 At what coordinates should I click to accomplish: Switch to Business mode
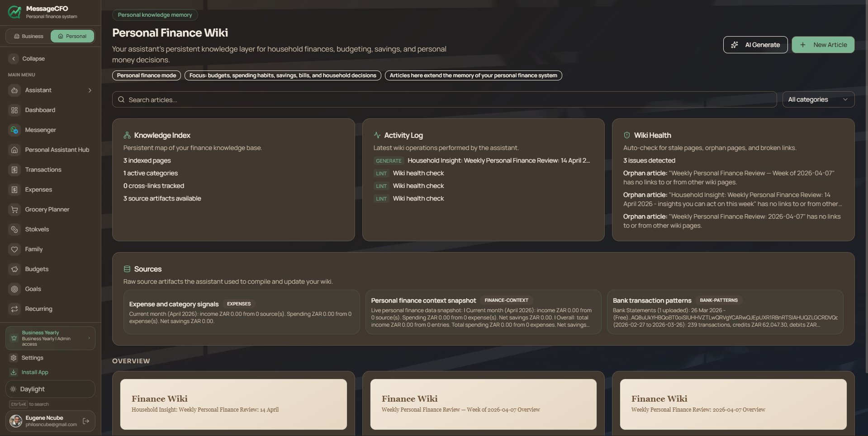pos(27,36)
